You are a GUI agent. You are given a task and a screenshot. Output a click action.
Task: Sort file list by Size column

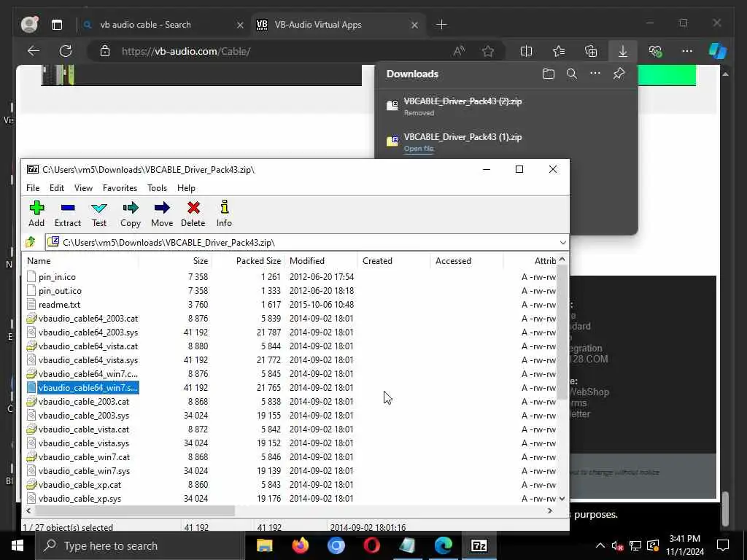click(x=175, y=261)
